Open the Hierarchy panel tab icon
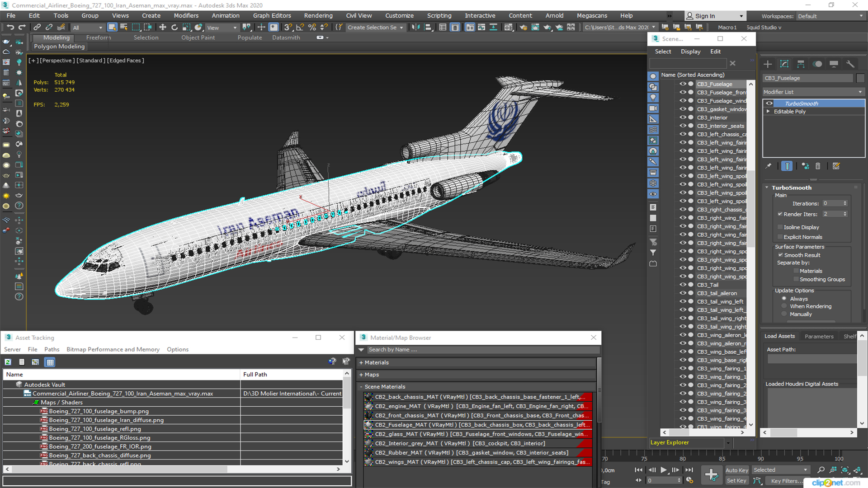Screen dimensions: 868x488 (x=801, y=64)
